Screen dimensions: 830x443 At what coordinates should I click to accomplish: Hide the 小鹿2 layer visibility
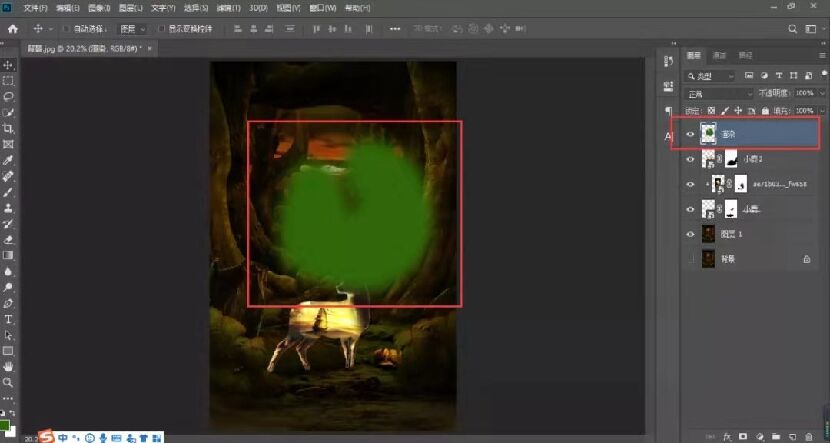[690, 159]
